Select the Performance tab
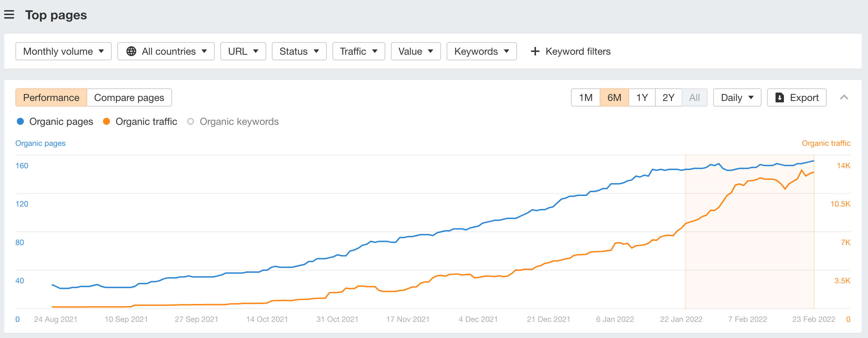 pyautogui.click(x=51, y=97)
